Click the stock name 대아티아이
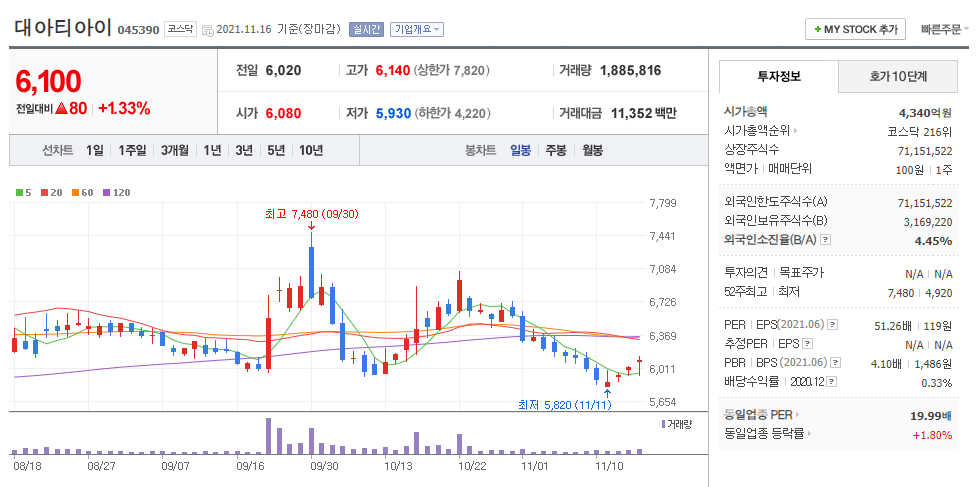 click(x=62, y=27)
